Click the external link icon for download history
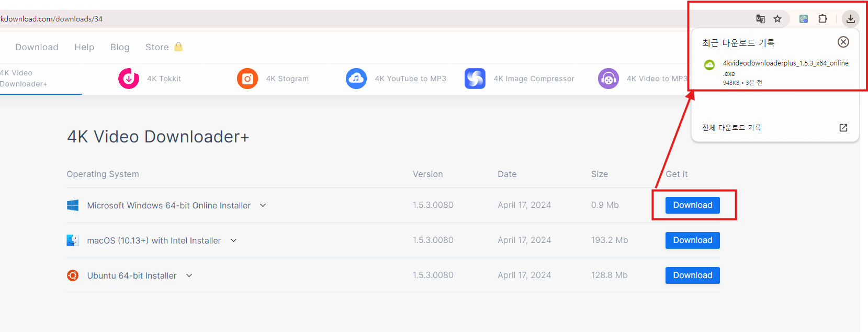This screenshot has width=868, height=332. click(843, 128)
